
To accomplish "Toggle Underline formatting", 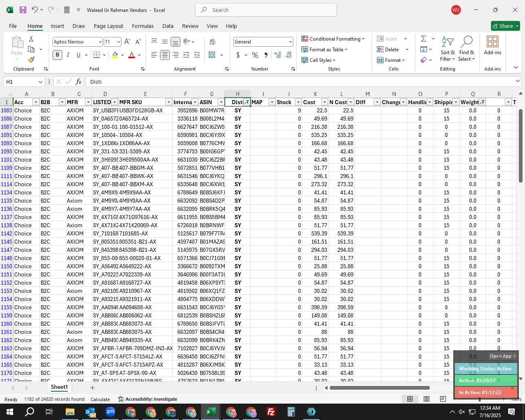I will [x=78, y=55].
